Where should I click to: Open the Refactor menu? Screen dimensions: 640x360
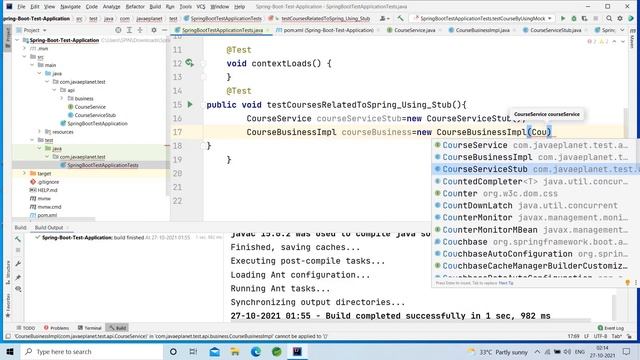pos(135,7)
